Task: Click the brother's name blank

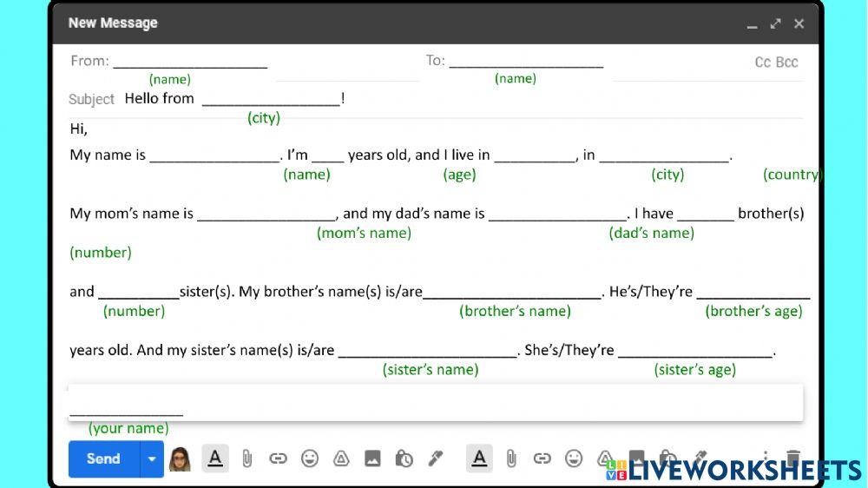Action: click(512, 293)
